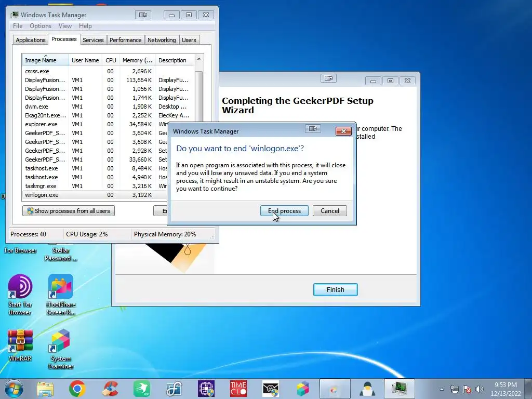This screenshot has height=399, width=532.
Task: Select the explorer.exe process row
Action: coord(95,124)
